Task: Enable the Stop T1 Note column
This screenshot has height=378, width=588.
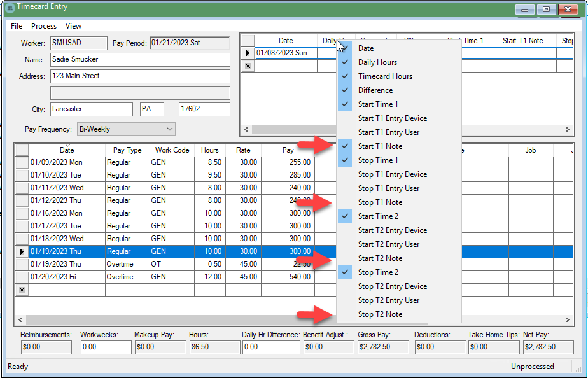Action: [x=380, y=202]
